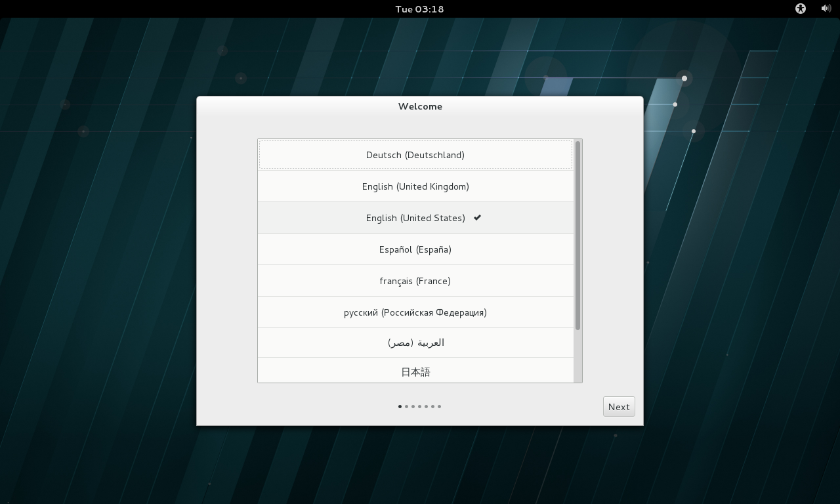The width and height of the screenshot is (840, 504).
Task: Click the second page indicator dot
Action: tap(406, 407)
